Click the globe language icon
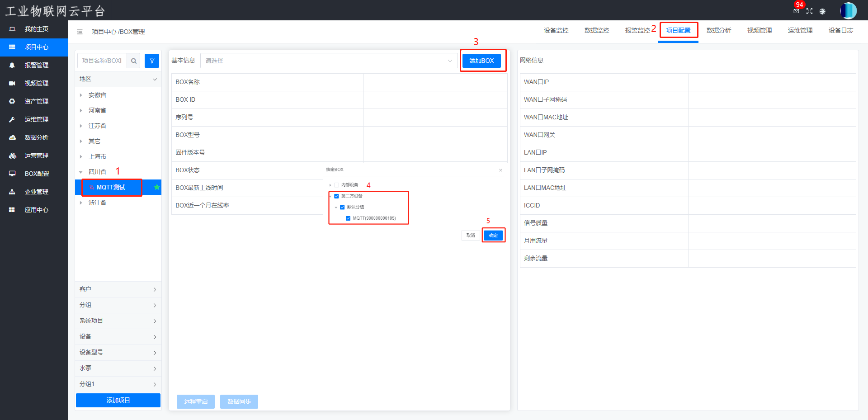Image resolution: width=868 pixels, height=420 pixels. (x=822, y=11)
